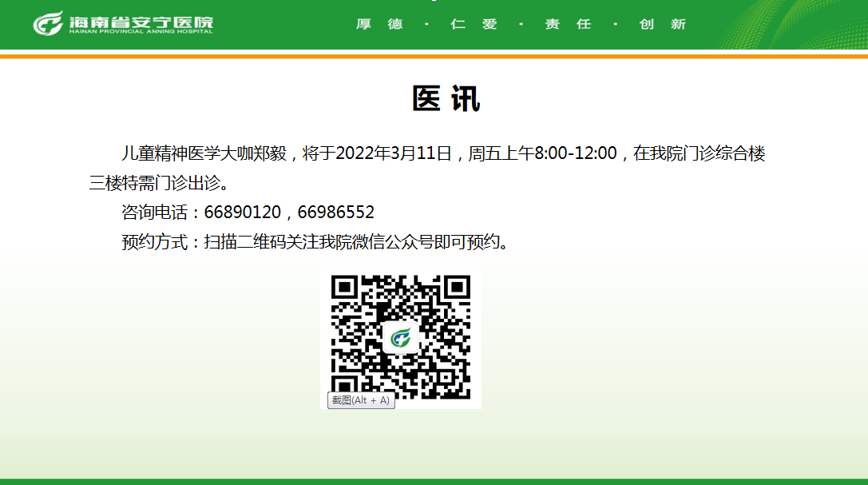Select the 截图(Alt + A) screenshot tooltip

tap(361, 400)
